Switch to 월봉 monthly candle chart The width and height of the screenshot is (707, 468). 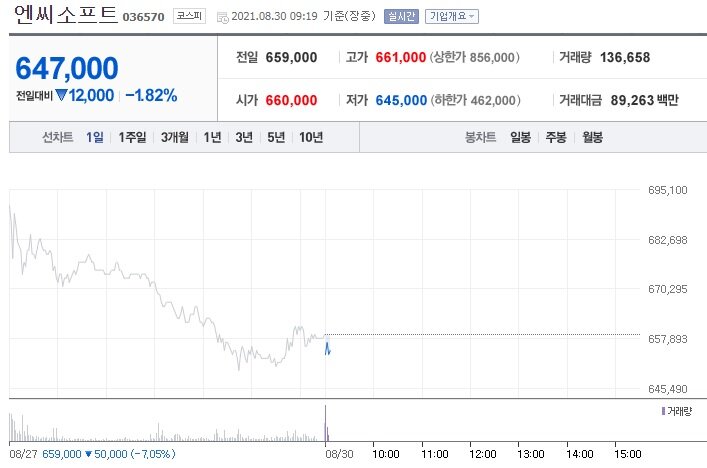click(x=592, y=137)
